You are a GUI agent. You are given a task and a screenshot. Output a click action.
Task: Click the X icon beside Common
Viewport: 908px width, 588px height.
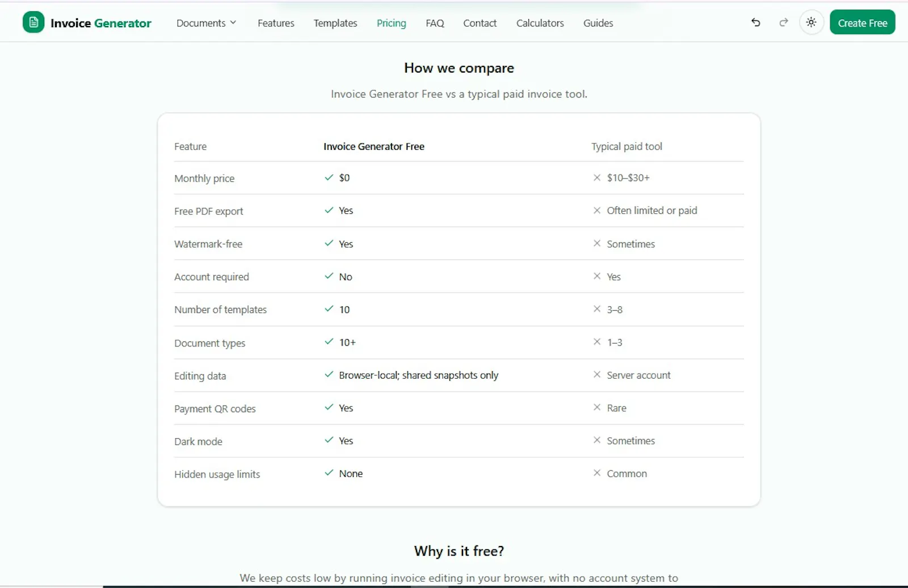coord(597,473)
